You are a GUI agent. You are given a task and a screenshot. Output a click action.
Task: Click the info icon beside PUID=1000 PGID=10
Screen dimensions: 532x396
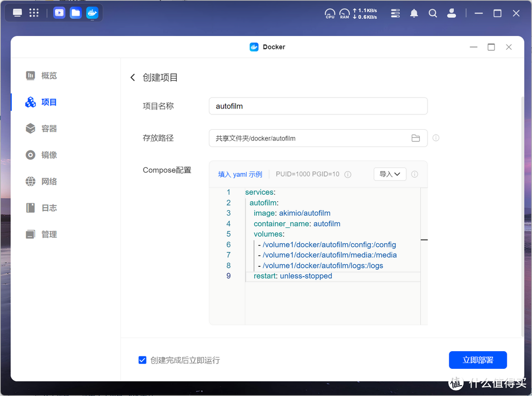(348, 174)
